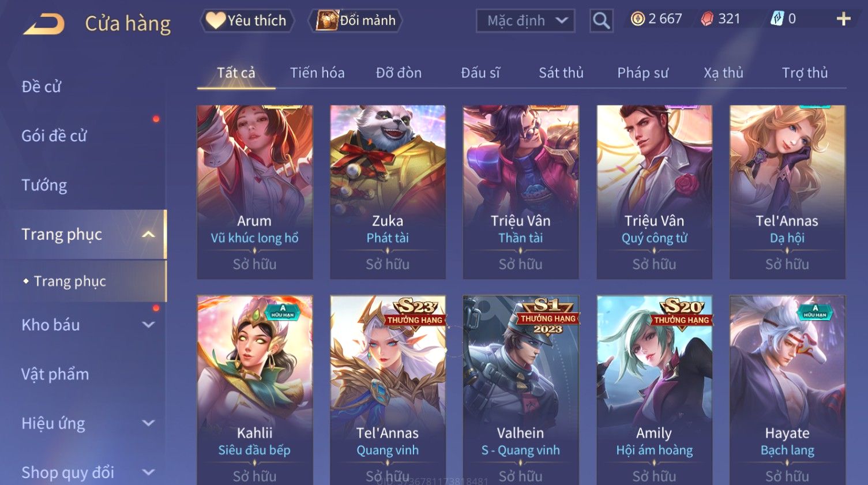
Task: Open Yêu thích heart favorites
Action: [247, 21]
